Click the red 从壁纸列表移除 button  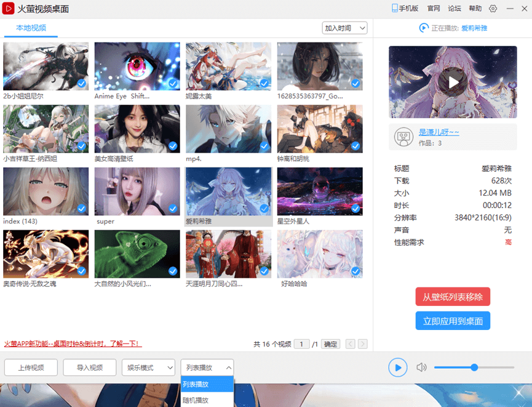tap(453, 297)
